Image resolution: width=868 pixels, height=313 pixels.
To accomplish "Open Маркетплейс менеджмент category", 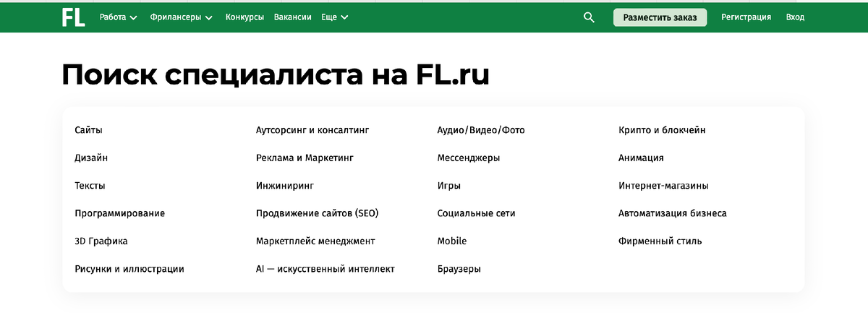I will [315, 241].
